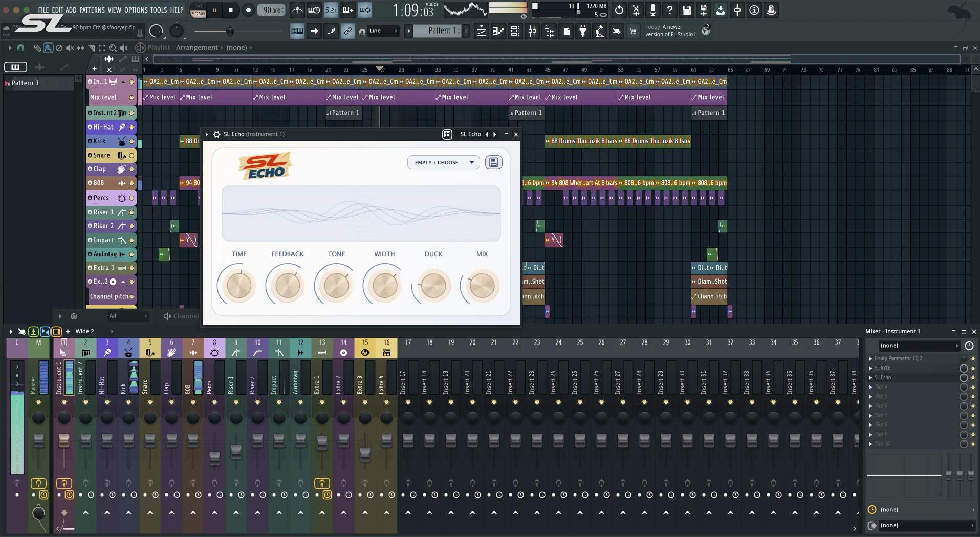Open the channel rack view icon
Screen dimensions: 980x537
(515, 31)
